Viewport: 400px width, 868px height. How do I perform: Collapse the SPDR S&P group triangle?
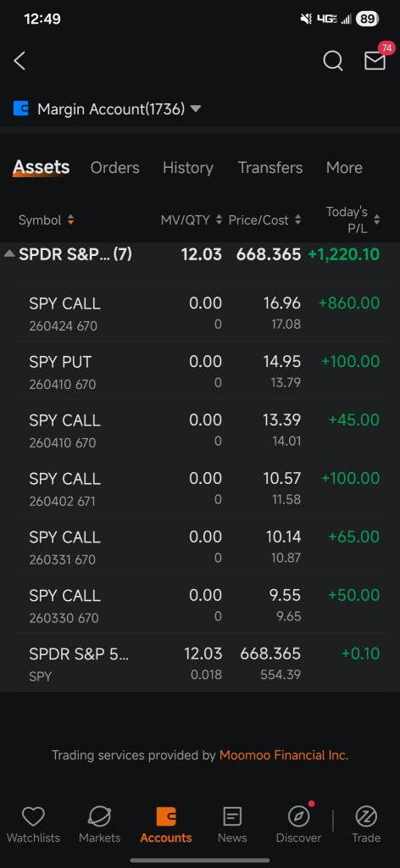(x=8, y=254)
